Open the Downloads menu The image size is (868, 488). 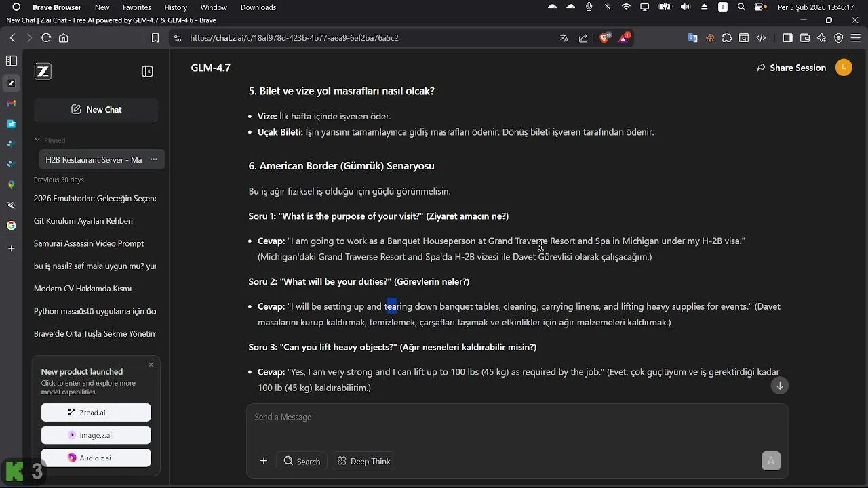[258, 7]
